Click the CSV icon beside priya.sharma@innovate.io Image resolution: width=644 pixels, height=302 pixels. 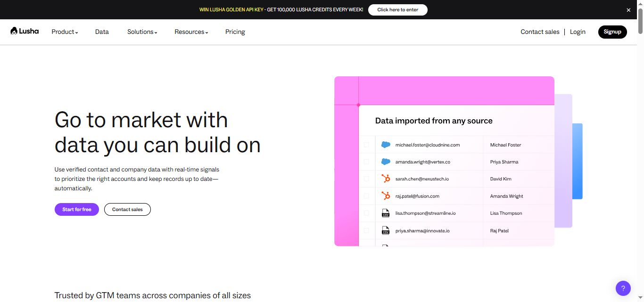[x=386, y=230]
